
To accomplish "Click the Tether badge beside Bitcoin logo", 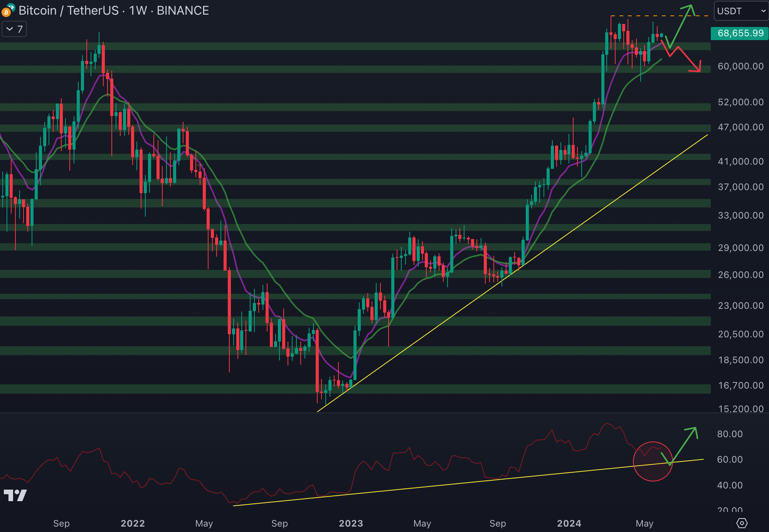I will coord(11,7).
